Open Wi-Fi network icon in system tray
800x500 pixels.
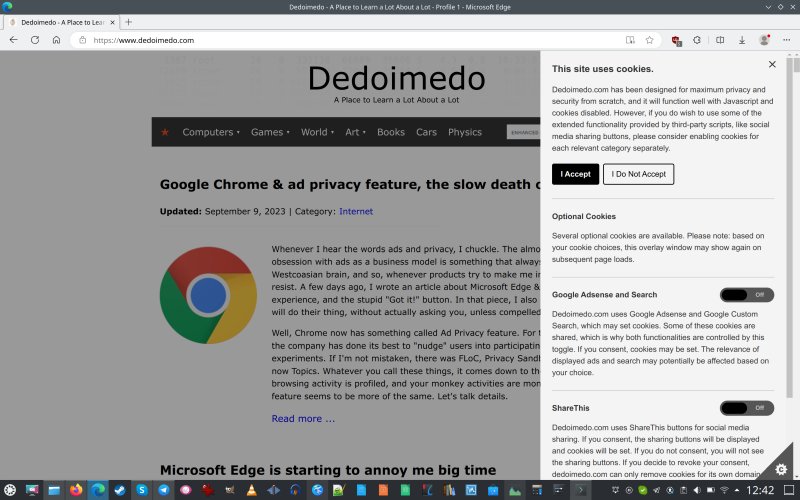click(x=724, y=490)
